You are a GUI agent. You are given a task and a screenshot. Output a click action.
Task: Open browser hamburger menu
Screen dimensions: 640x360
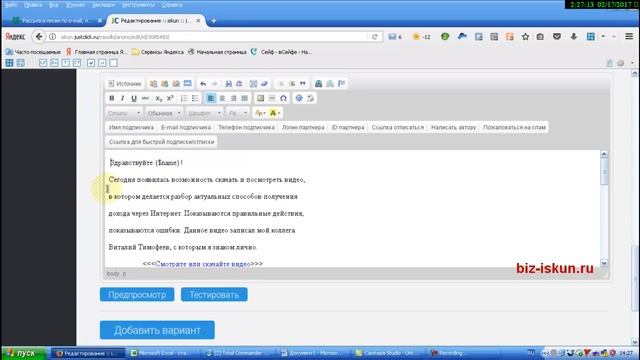coord(629,37)
